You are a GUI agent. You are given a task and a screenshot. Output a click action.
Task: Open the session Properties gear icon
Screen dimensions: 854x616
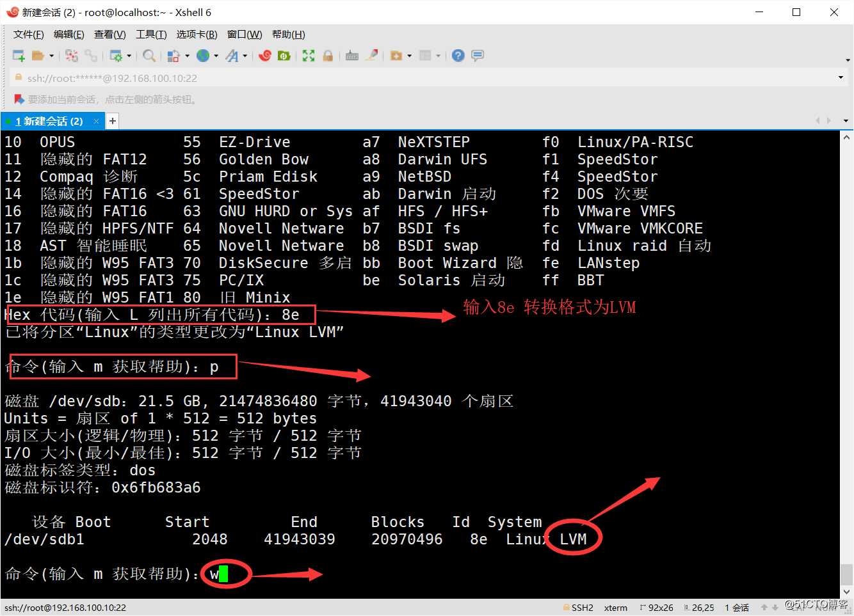click(x=116, y=56)
